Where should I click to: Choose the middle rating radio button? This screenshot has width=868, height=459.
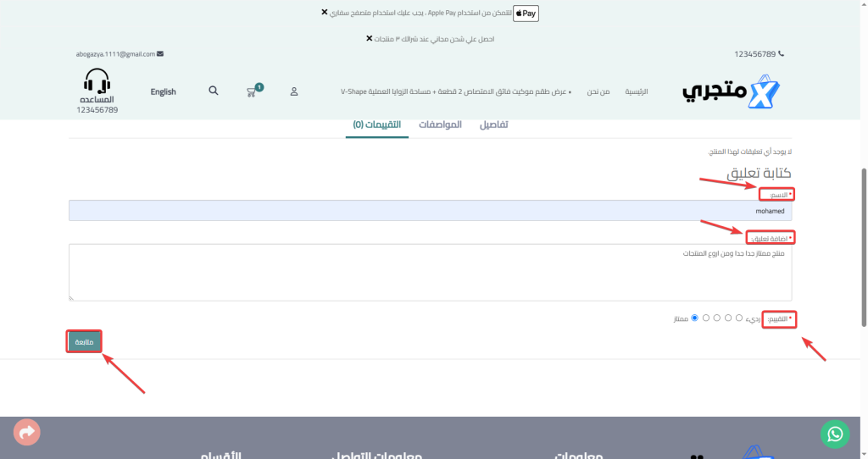click(x=717, y=318)
